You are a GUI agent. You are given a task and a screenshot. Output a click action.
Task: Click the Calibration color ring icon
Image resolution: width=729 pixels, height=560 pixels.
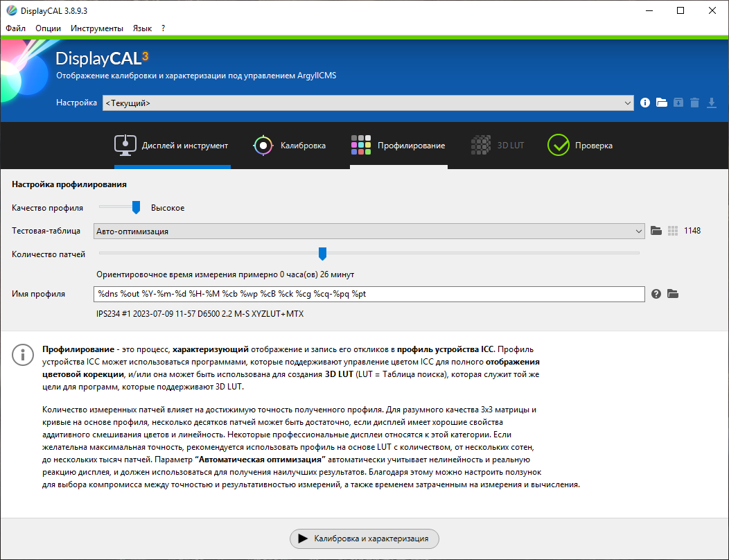click(263, 146)
